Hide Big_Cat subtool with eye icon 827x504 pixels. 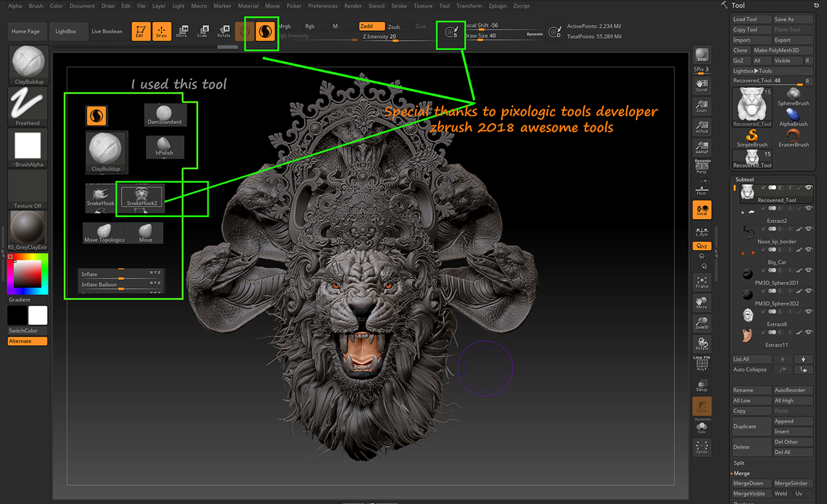click(x=809, y=249)
